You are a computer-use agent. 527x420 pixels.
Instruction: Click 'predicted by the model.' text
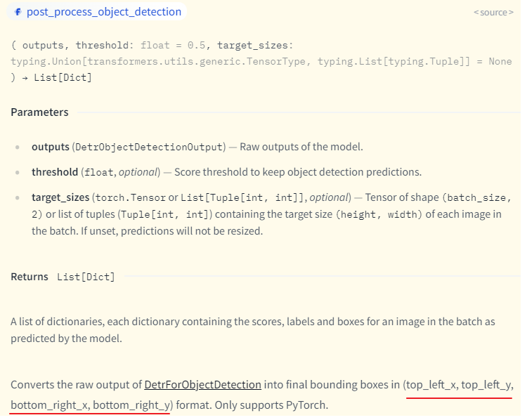pyautogui.click(x=67, y=339)
